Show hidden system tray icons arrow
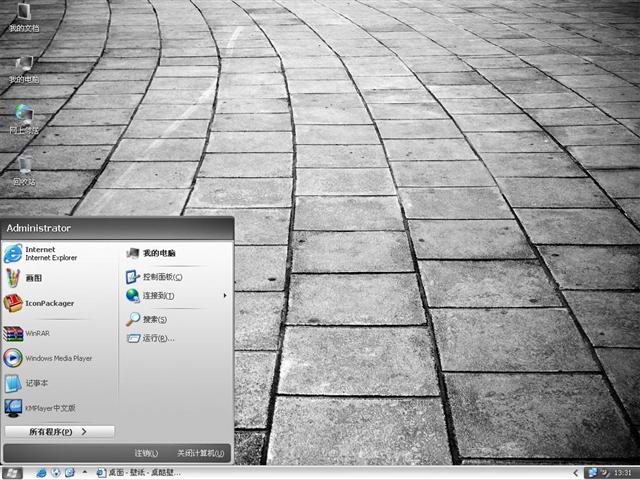This screenshot has height=480, width=640. tap(576, 472)
